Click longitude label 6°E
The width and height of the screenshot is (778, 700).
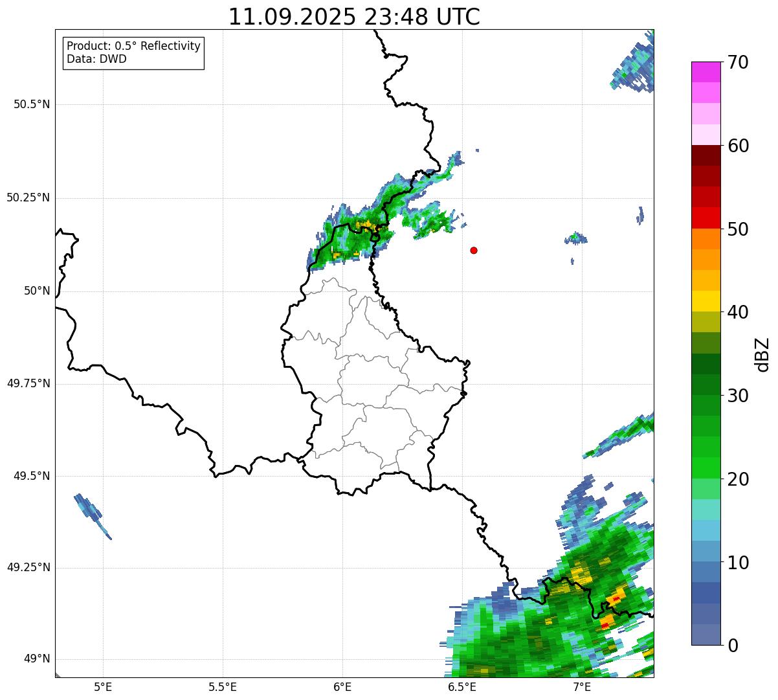342,686
